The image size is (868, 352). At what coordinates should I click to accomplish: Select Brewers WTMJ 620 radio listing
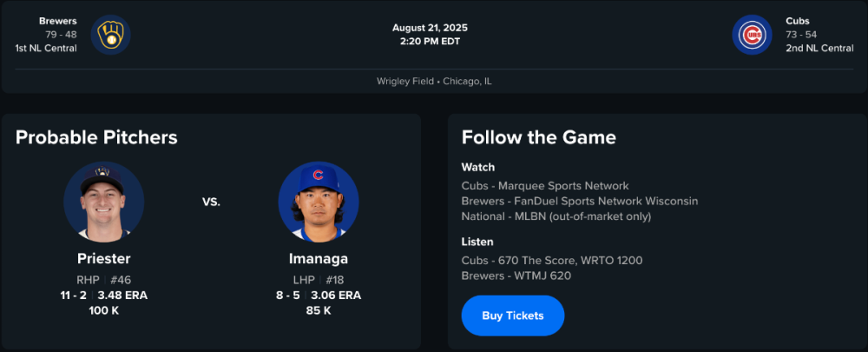516,276
